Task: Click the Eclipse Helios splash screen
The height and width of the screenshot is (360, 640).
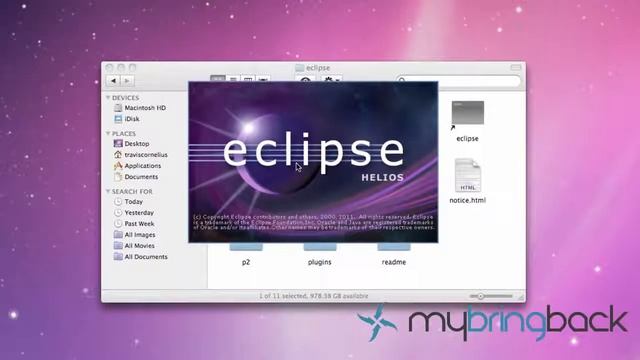Action: (x=313, y=162)
